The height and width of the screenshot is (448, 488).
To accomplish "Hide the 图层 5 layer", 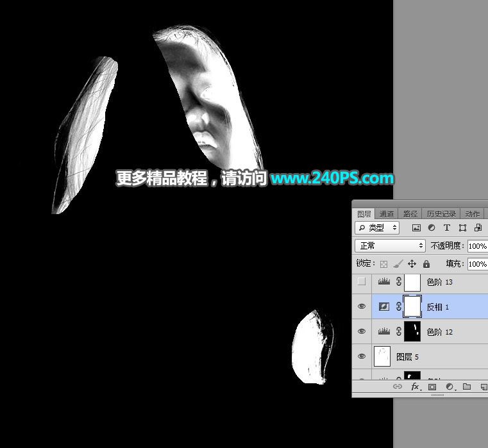I will (x=361, y=356).
